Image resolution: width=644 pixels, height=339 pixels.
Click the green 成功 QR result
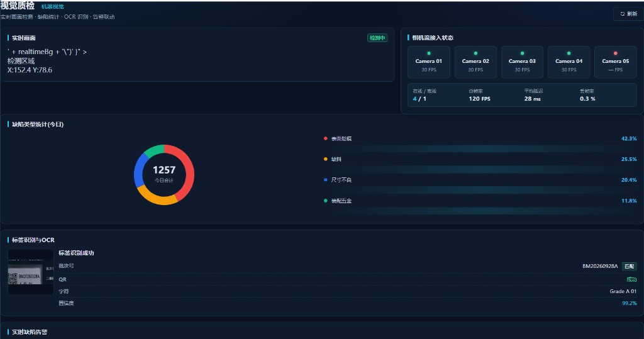(631, 279)
